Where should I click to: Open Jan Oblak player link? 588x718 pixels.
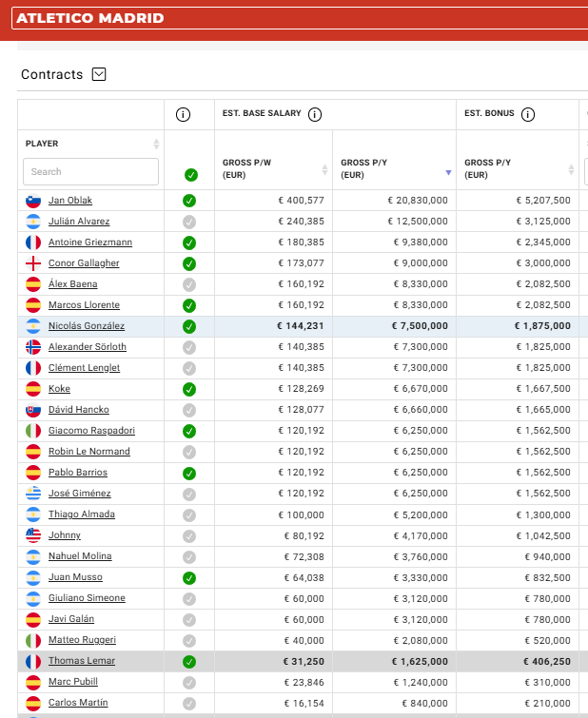(x=70, y=200)
